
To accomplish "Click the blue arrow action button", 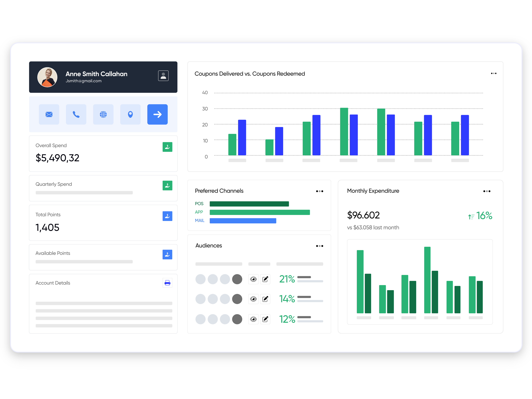I will pyautogui.click(x=157, y=114).
